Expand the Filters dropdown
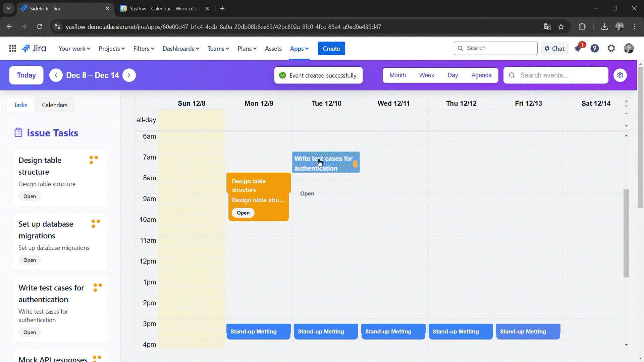This screenshot has width=644, height=362. pyautogui.click(x=144, y=49)
